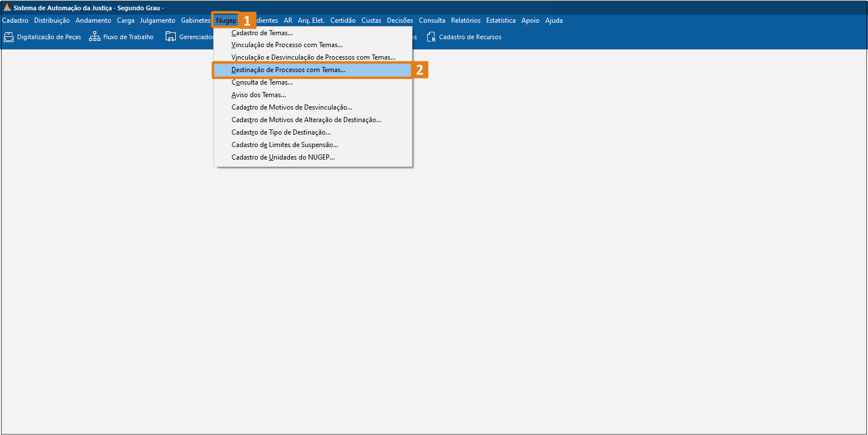Choose Cadastro de Tipo de Destinação

(281, 132)
